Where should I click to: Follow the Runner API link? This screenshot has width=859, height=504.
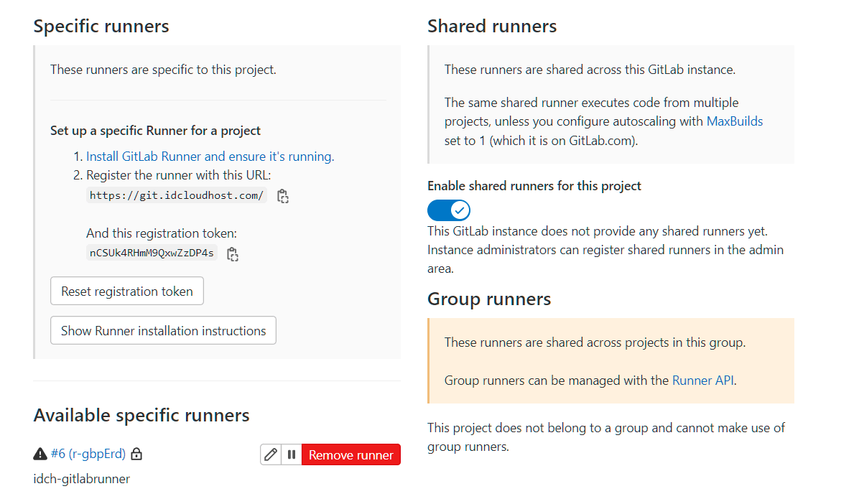point(703,381)
